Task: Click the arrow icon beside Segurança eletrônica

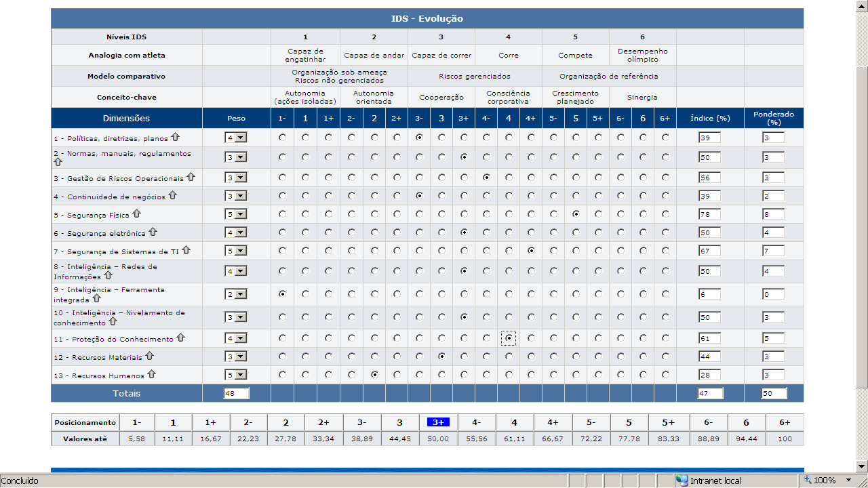Action: pyautogui.click(x=153, y=232)
